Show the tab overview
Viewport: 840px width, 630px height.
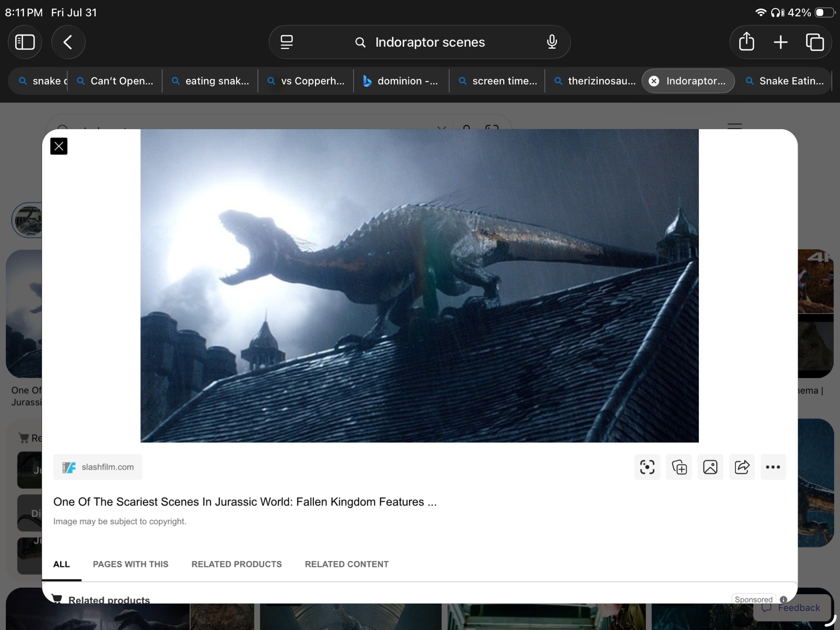815,42
